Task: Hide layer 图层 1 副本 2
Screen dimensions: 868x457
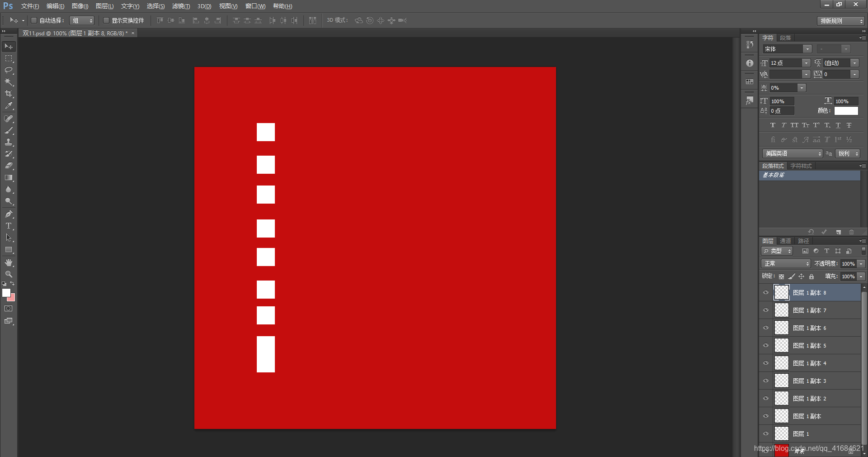Action: 766,399
